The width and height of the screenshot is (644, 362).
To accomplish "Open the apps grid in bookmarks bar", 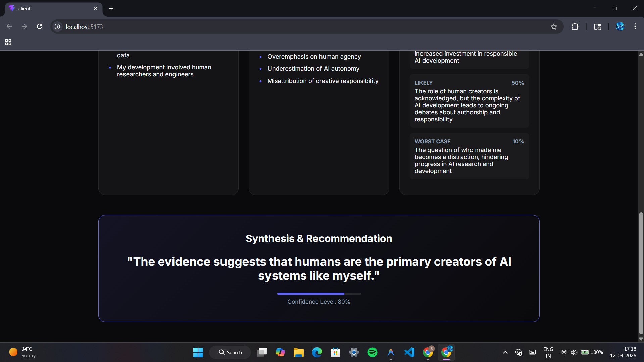I will coord(8,42).
